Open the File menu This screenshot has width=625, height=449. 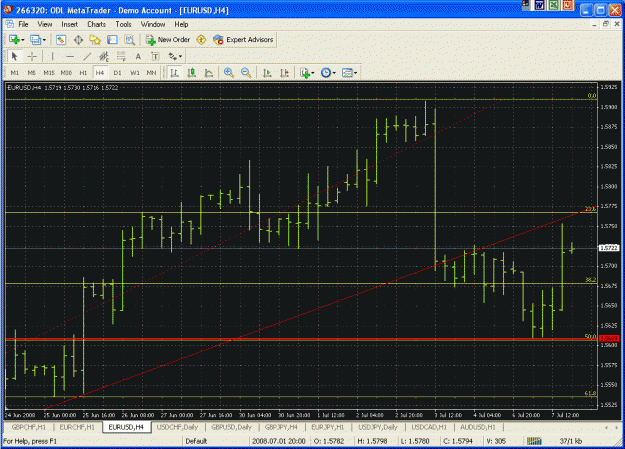point(24,24)
